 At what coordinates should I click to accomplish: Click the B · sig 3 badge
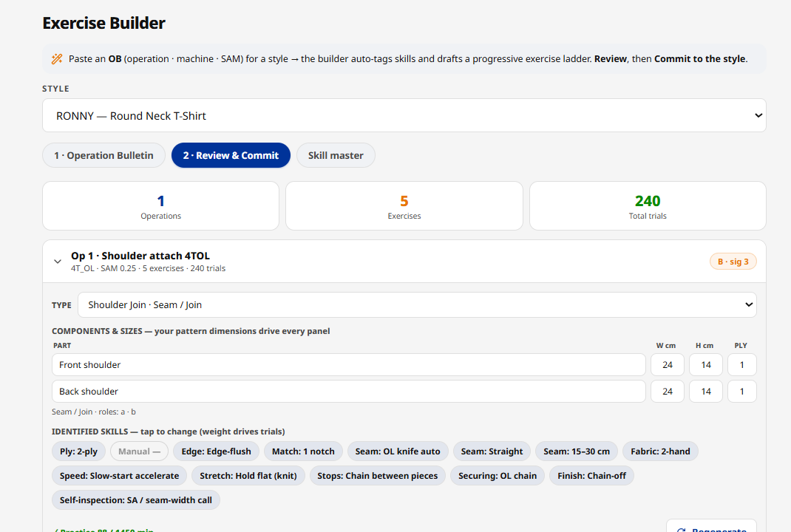pyautogui.click(x=733, y=262)
